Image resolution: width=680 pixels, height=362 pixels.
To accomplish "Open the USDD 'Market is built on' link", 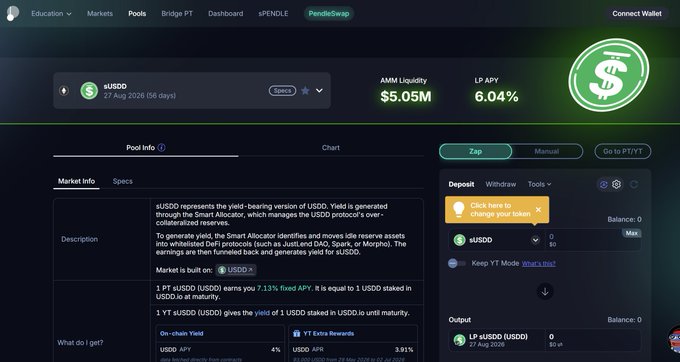I will 236,270.
